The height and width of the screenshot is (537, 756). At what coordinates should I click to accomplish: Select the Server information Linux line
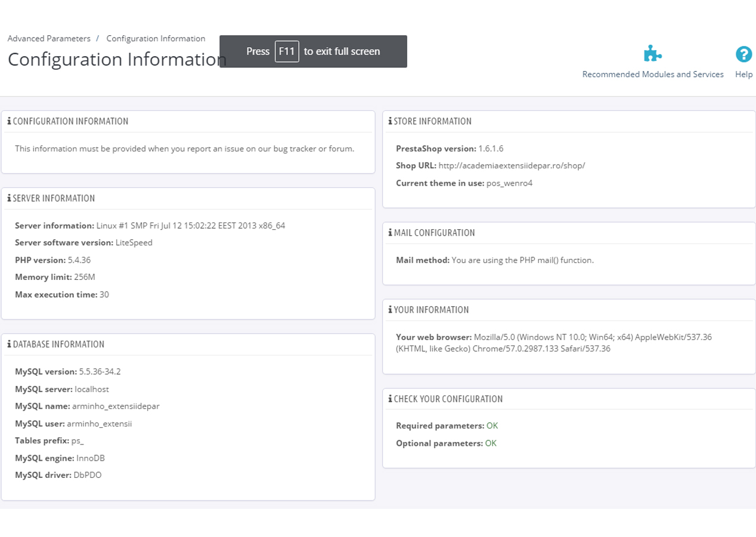point(191,226)
